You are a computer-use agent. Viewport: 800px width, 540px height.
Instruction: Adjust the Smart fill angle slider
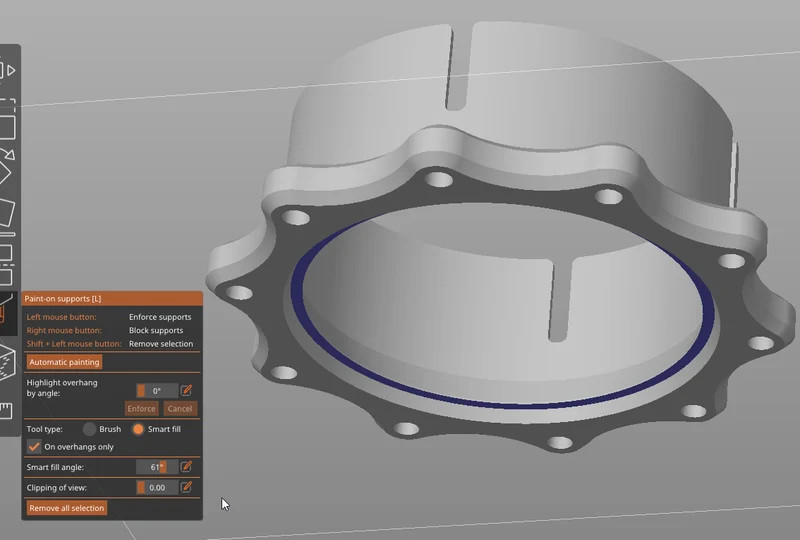click(x=157, y=467)
